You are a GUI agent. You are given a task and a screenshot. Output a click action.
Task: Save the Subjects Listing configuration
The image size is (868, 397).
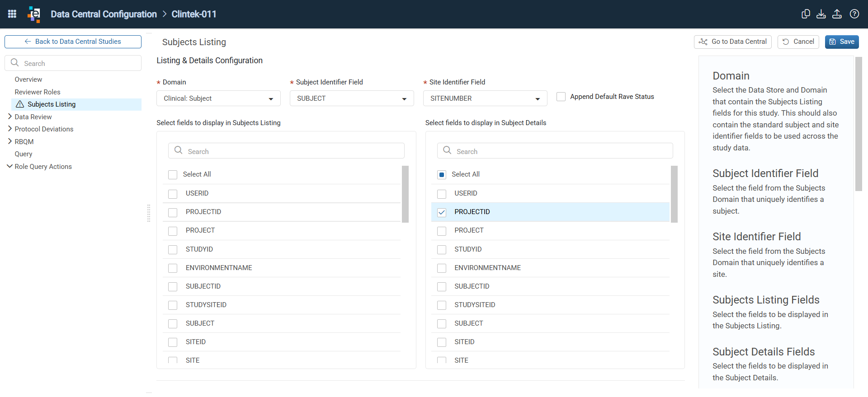tap(842, 42)
